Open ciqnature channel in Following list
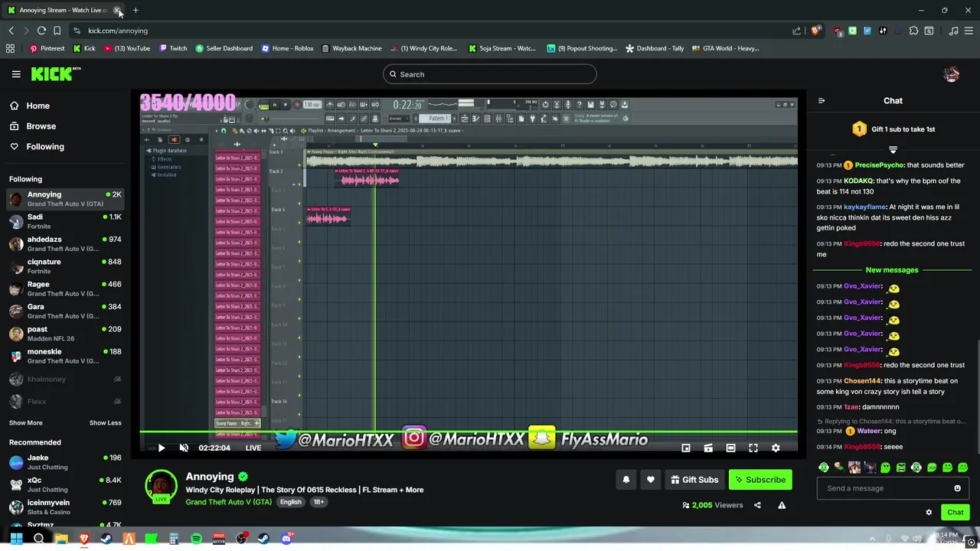980x551 pixels. pos(65,266)
